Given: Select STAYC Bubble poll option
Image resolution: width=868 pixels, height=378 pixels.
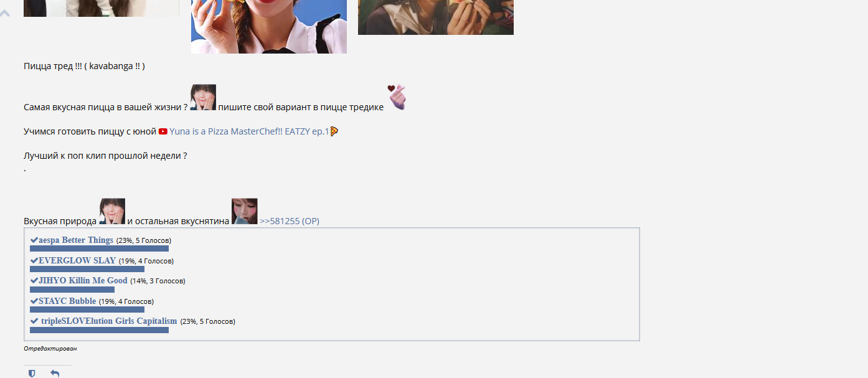Looking at the screenshot, I should pos(63,301).
